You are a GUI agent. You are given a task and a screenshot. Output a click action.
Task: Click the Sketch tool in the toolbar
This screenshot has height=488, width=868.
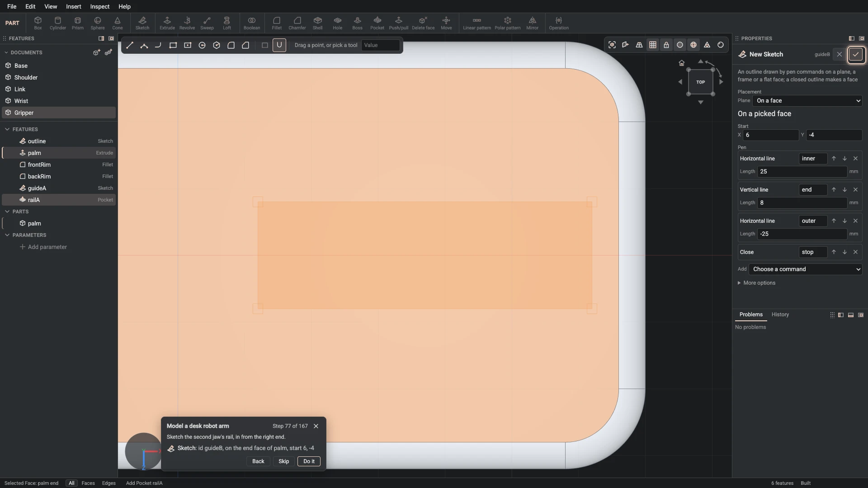142,23
